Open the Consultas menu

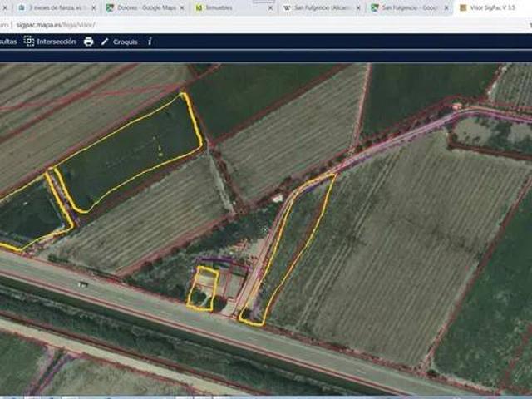coord(8,42)
